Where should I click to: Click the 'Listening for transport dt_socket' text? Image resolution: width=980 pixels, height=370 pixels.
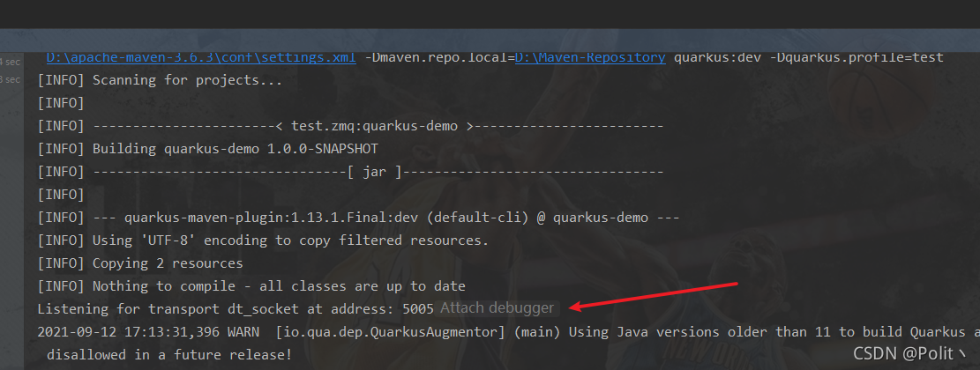[236, 308]
